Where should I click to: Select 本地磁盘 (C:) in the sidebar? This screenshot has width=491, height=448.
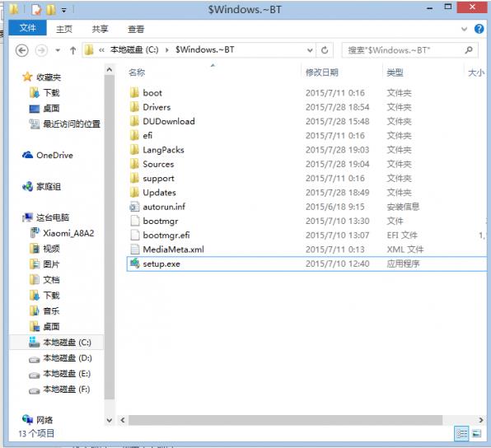point(67,343)
